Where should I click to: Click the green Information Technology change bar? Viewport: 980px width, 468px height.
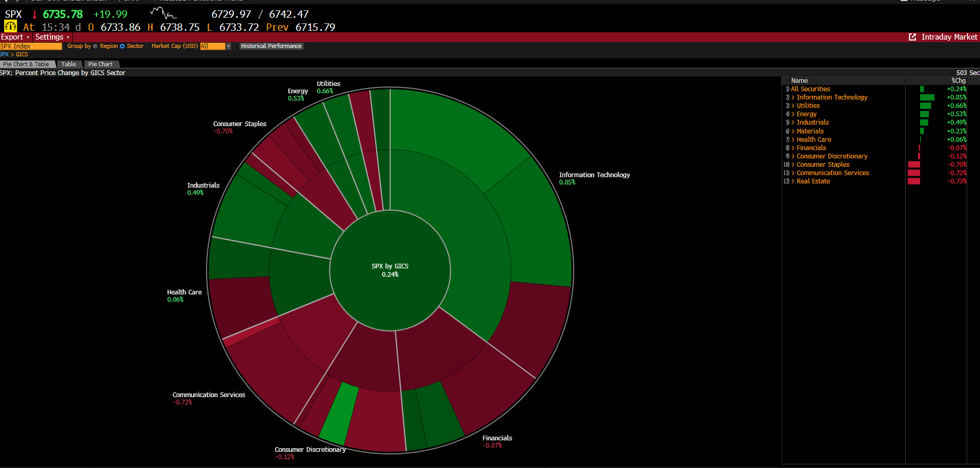pyautogui.click(x=927, y=97)
